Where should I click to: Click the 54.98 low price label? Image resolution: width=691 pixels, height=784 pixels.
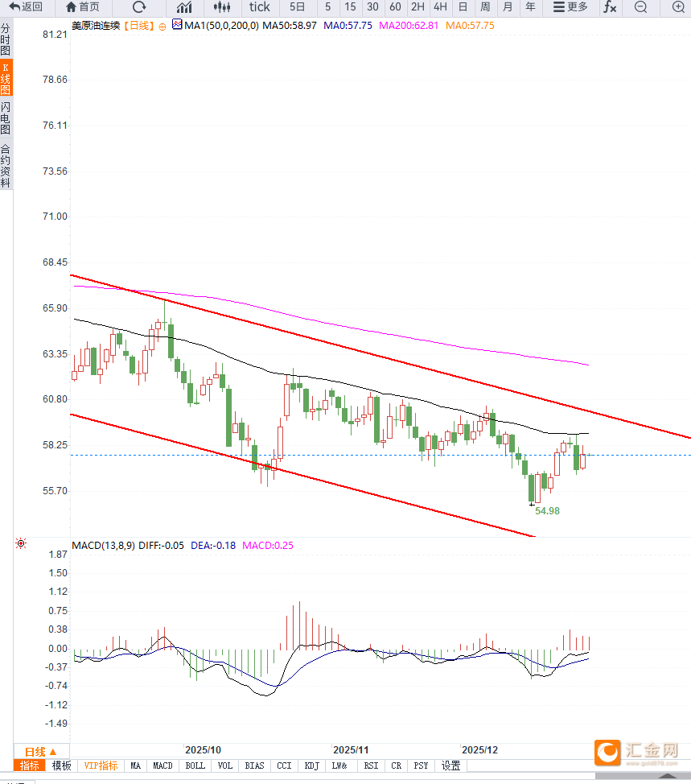[x=547, y=511]
